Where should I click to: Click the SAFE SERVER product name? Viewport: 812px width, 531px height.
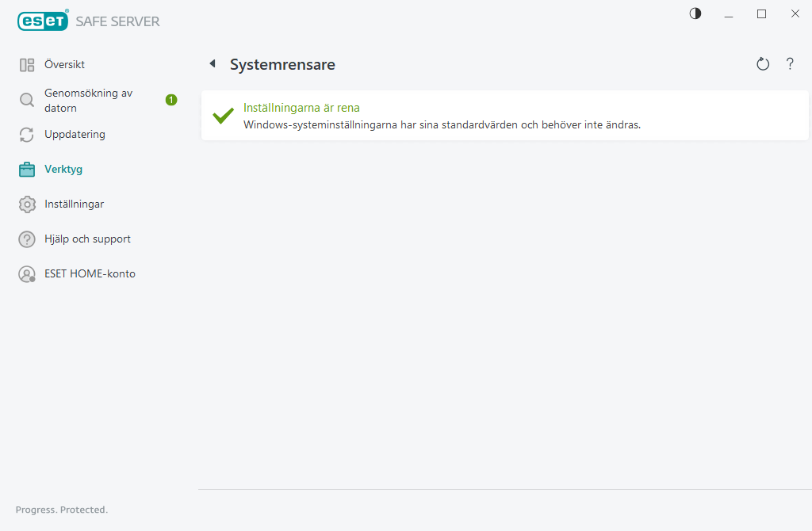tap(117, 21)
